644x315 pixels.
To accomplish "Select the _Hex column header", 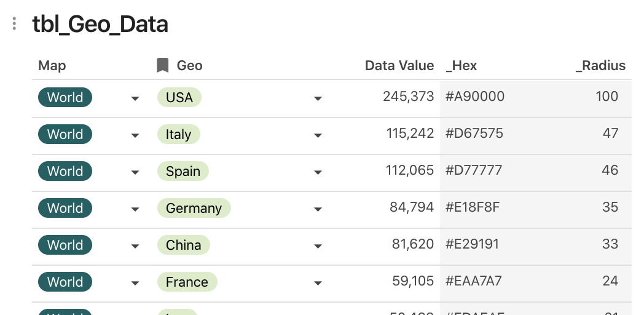I will point(461,65).
